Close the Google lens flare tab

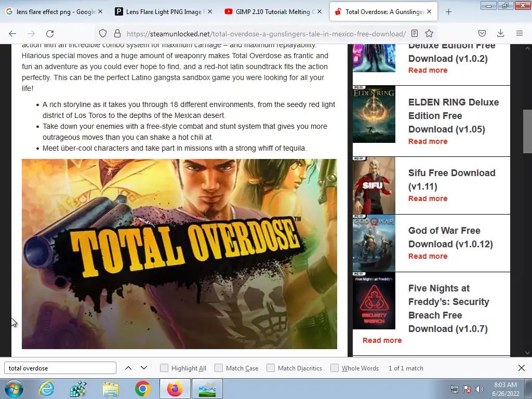pyautogui.click(x=100, y=11)
